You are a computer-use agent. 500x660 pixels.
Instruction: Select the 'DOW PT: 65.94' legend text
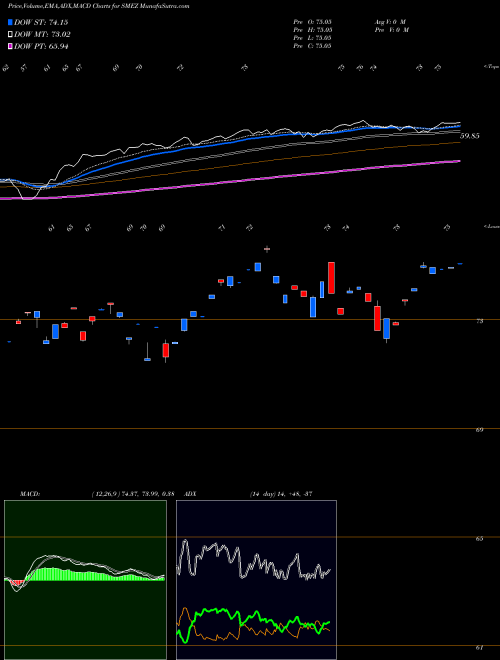[41, 46]
